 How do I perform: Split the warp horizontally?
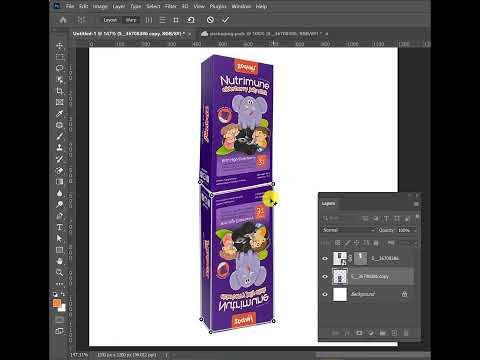[162, 20]
